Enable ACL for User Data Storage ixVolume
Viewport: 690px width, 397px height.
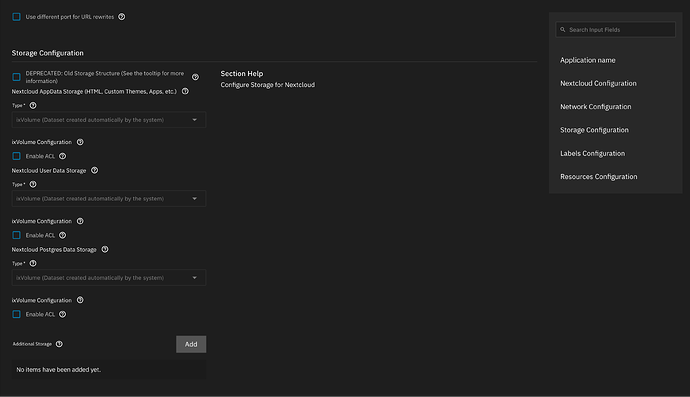(16, 235)
